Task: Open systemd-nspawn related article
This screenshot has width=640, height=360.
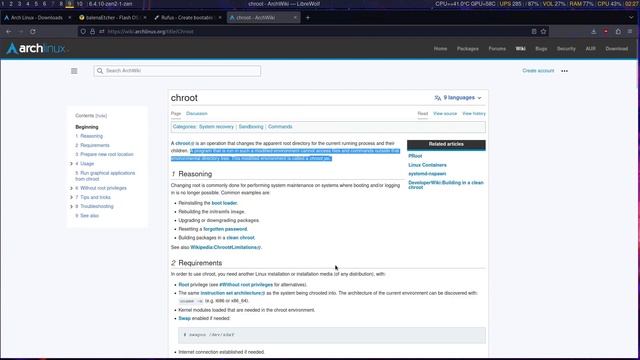Action: coord(427,174)
